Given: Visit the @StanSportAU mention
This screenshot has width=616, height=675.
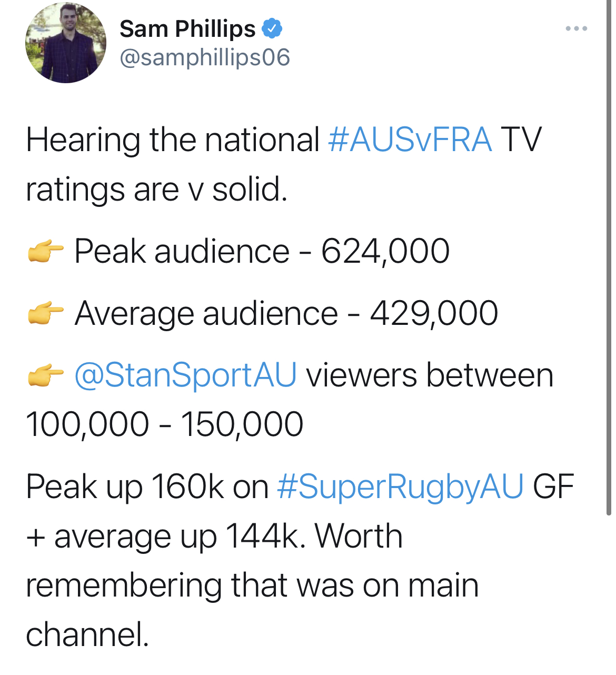Looking at the screenshot, I should coord(185,375).
